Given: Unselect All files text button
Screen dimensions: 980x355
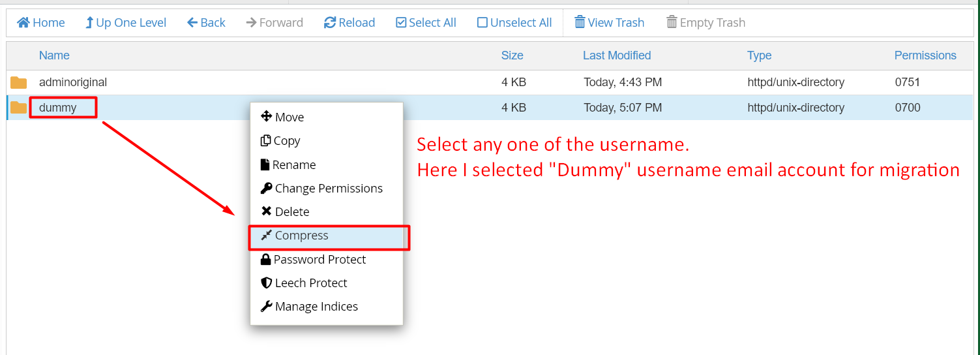Looking at the screenshot, I should point(521,23).
